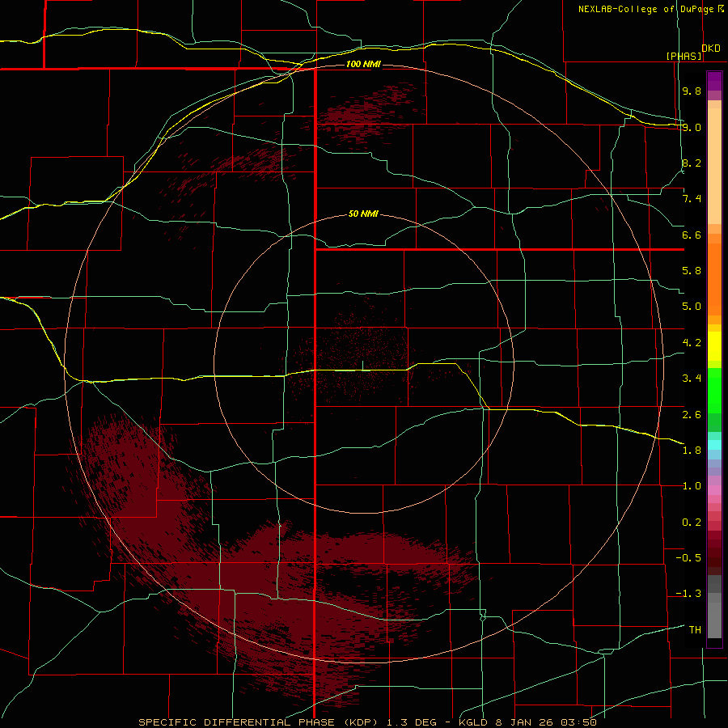Click the 1.0 value on the color scale
This screenshot has height=728, width=728.
pos(692,486)
